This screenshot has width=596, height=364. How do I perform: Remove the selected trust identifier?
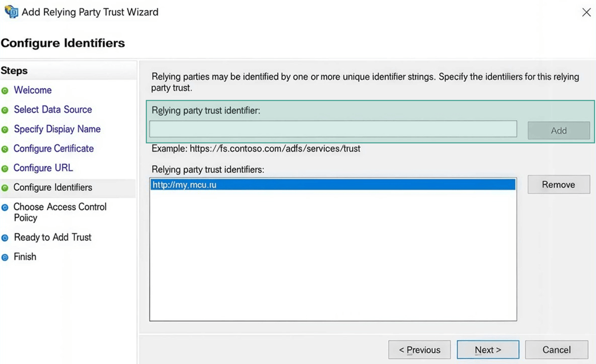click(x=558, y=184)
